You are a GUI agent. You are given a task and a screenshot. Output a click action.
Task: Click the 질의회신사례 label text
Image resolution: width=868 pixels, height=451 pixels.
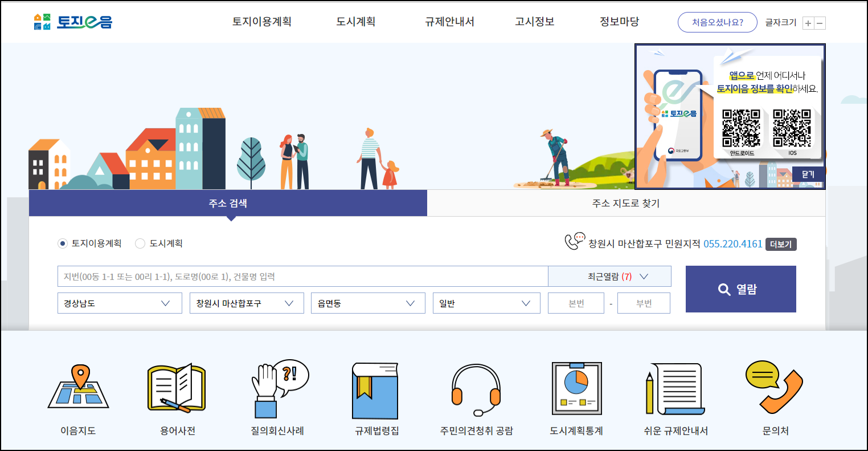tap(277, 431)
